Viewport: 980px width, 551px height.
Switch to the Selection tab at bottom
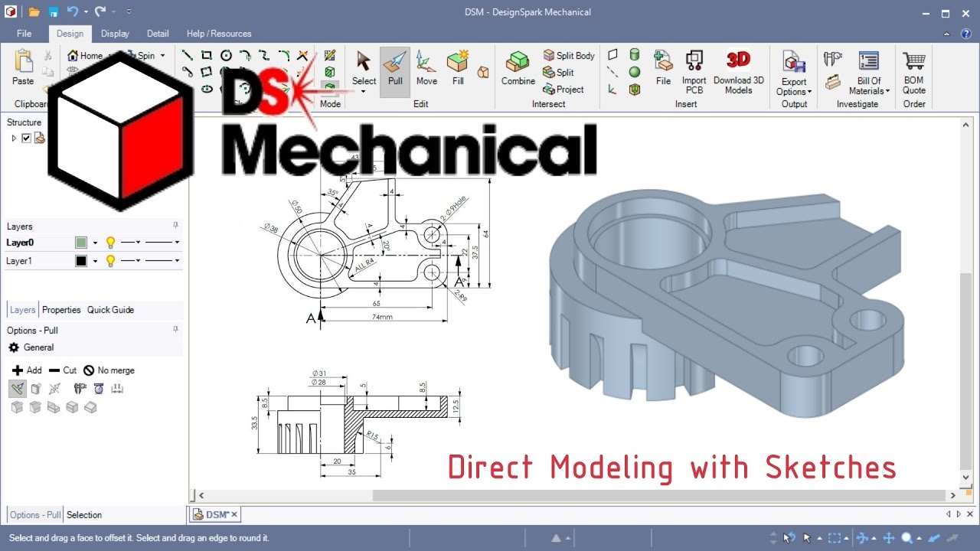83,515
